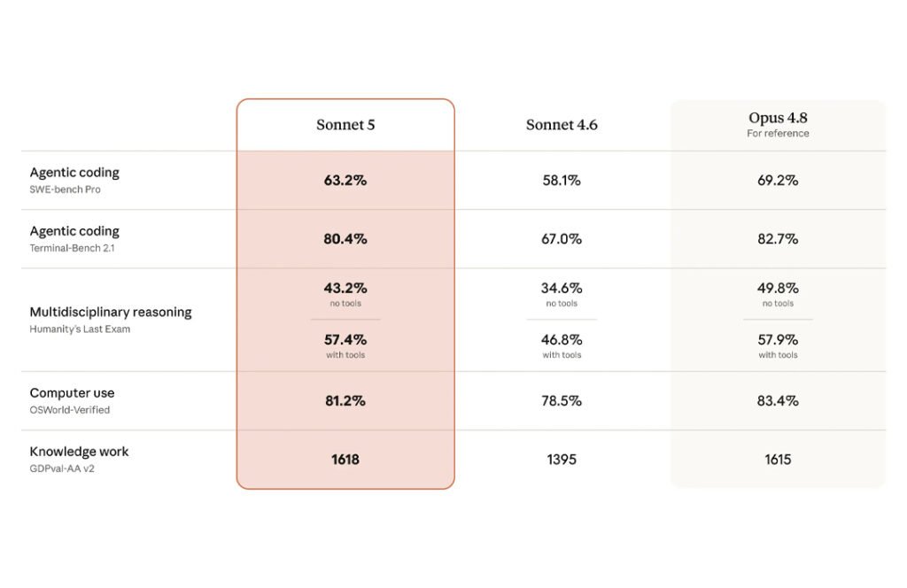Screen dimensions: 907x588
Task: Select the Computer use row title
Action: (73, 393)
